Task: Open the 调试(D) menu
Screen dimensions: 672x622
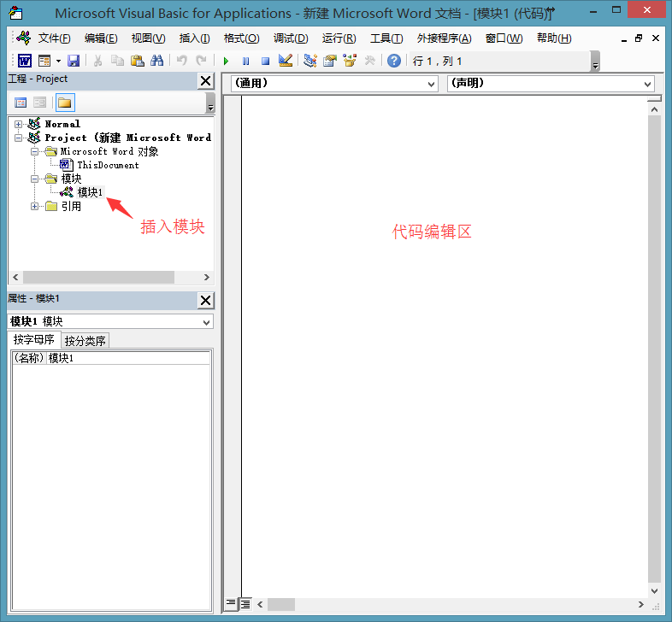Action: (291, 38)
